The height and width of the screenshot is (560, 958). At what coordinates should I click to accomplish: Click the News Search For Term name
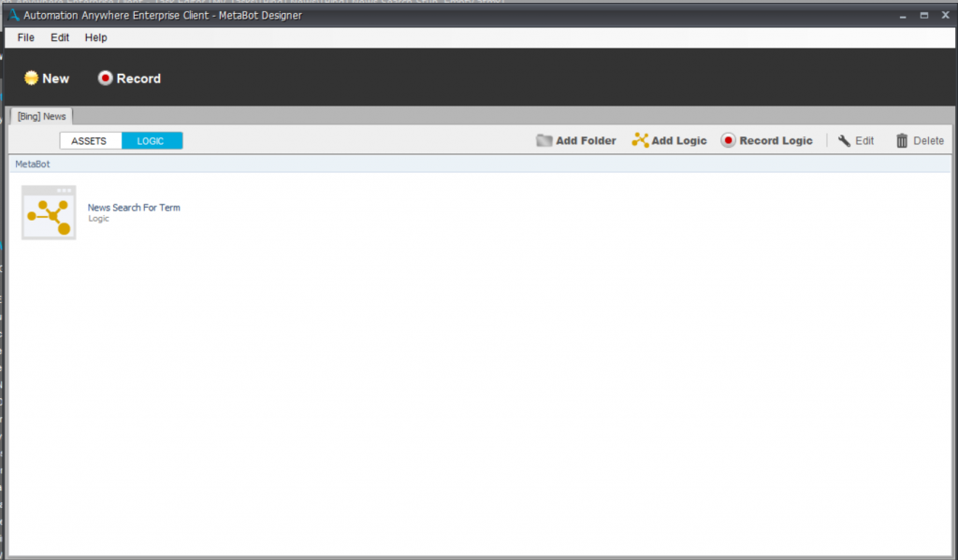134,208
